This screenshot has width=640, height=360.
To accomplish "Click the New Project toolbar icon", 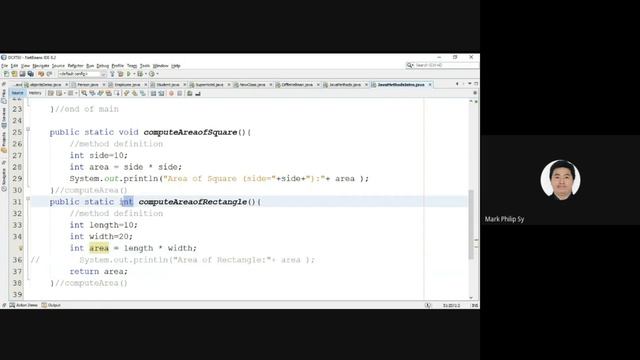I will coord(14,74).
